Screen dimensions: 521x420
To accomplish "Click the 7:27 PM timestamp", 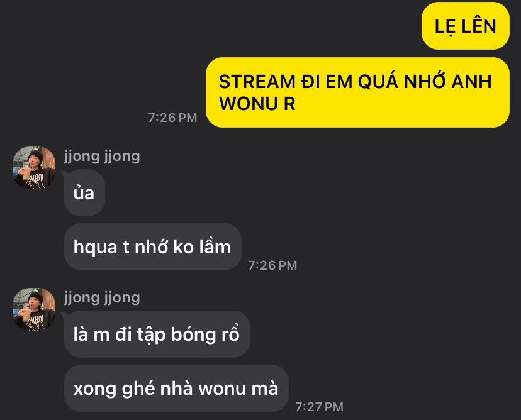I will pos(319,407).
